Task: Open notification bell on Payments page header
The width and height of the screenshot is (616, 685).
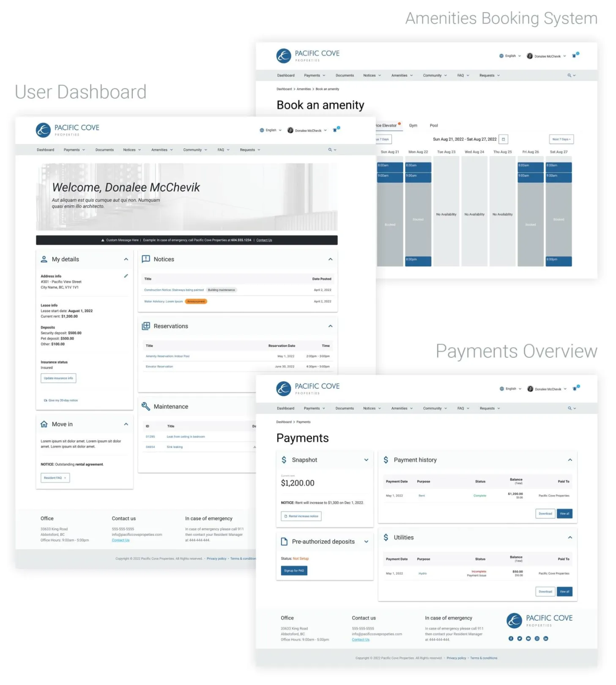Action: pyautogui.click(x=575, y=389)
